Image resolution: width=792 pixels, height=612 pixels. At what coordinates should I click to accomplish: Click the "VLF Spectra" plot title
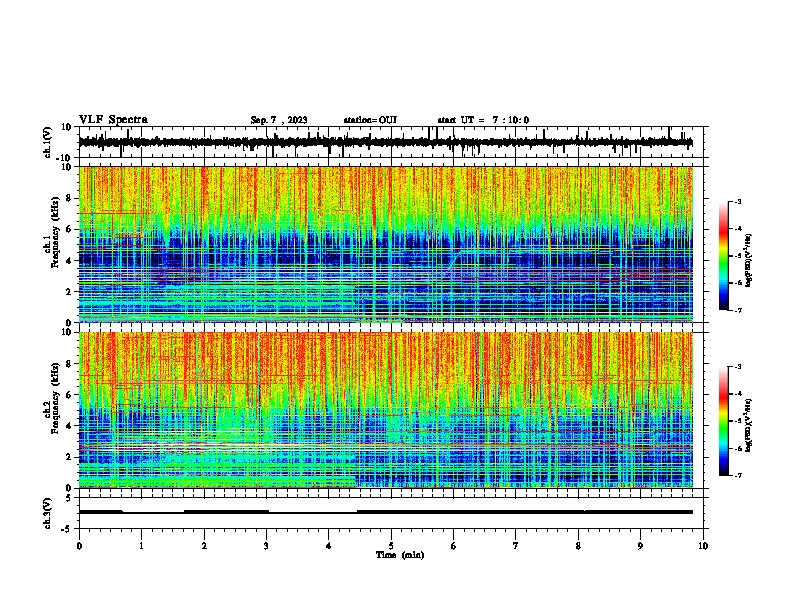pyautogui.click(x=113, y=120)
